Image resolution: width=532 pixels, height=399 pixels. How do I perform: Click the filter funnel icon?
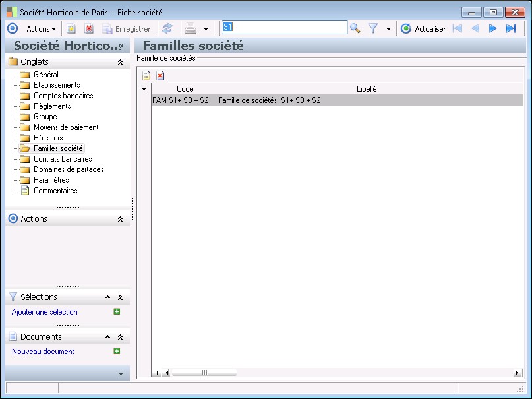[x=373, y=28]
